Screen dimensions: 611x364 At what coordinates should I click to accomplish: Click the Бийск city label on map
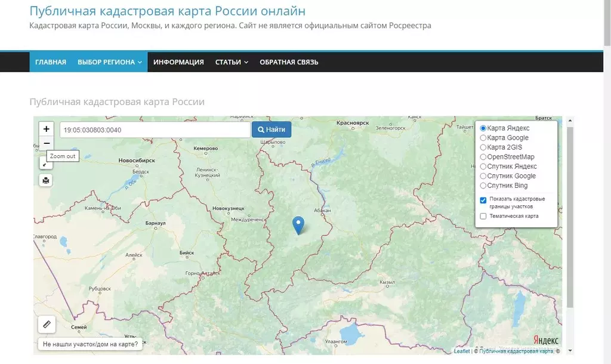click(187, 253)
